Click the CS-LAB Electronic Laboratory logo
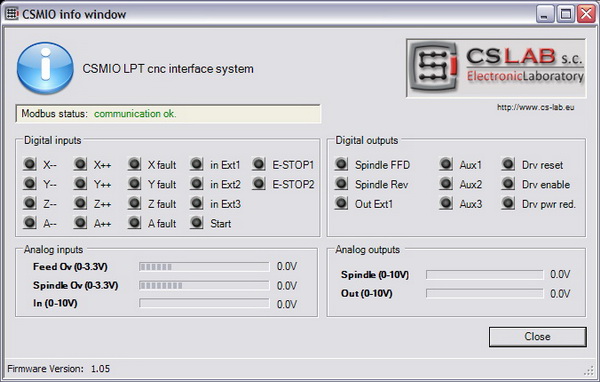The image size is (600, 382). (496, 68)
